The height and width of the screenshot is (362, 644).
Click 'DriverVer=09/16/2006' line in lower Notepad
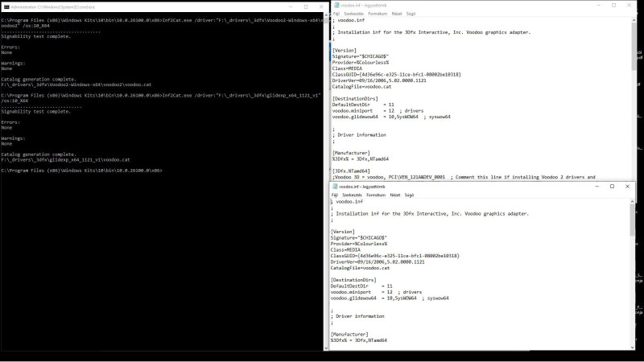pos(378,261)
